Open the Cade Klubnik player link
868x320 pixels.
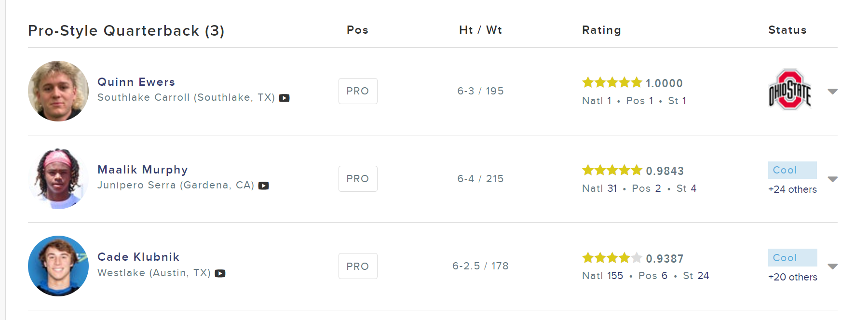(138, 257)
